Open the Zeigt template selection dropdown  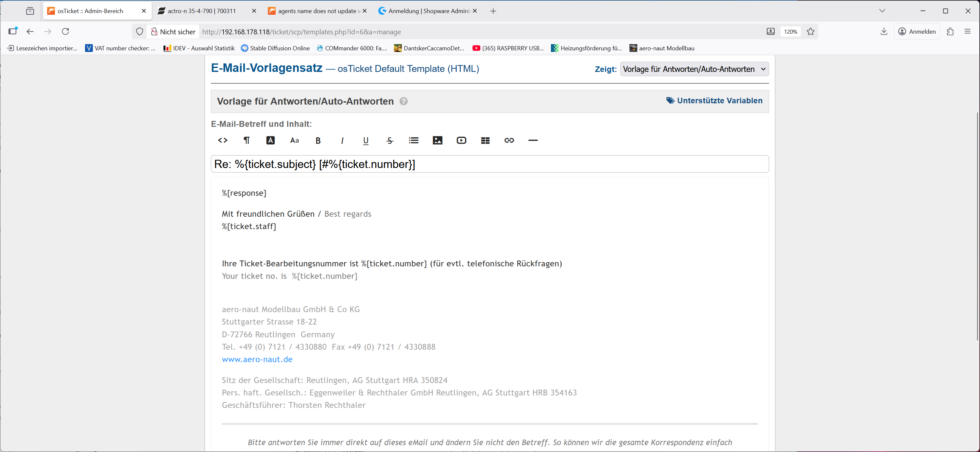click(694, 69)
